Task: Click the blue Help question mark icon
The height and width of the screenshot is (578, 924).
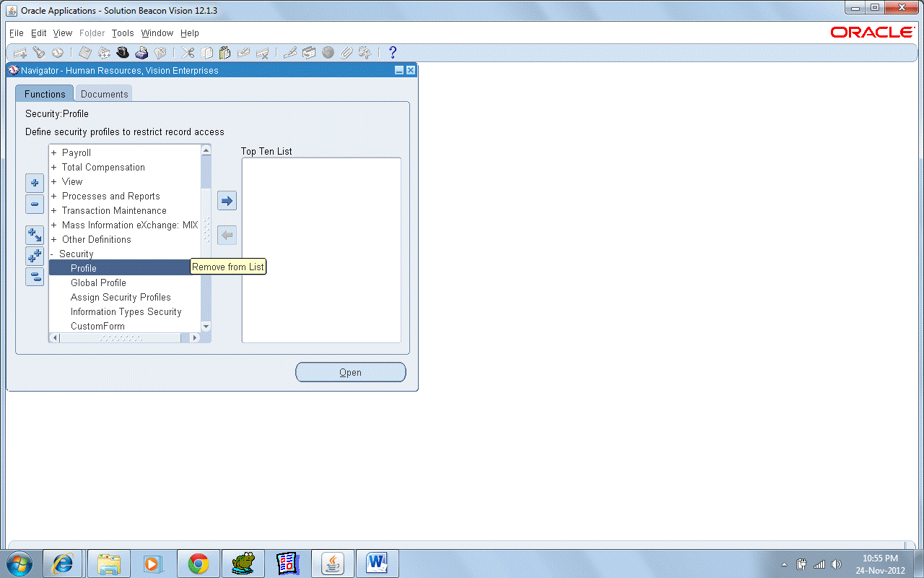Action: click(x=392, y=52)
